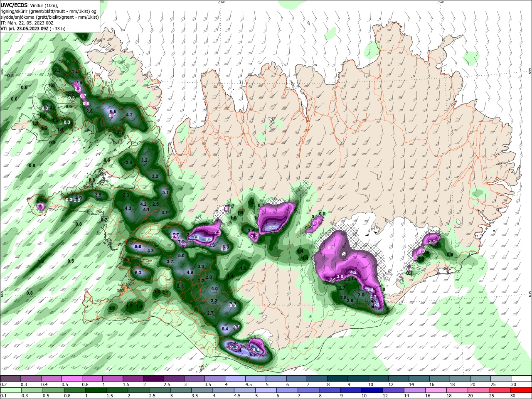This screenshot has height=399, width=532.
Task: Pick the light pink 16–18 rain swatch
Action: point(436,390)
